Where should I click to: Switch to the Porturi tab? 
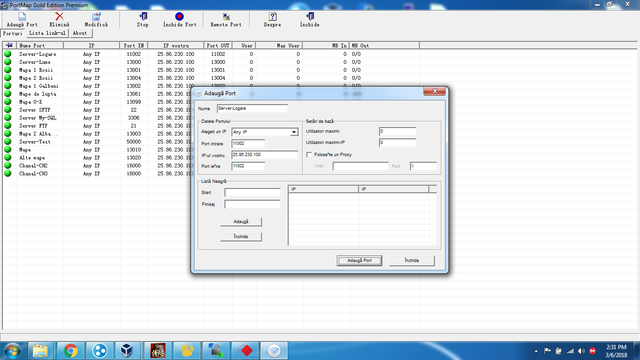13,33
